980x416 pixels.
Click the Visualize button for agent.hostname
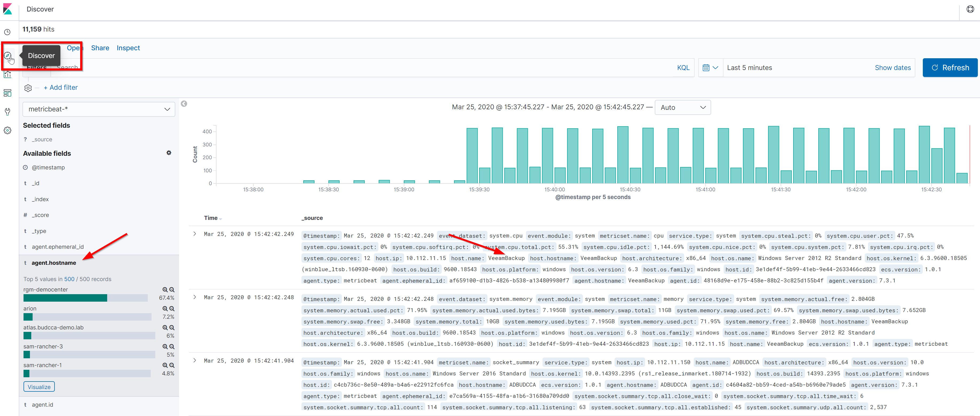(x=39, y=387)
